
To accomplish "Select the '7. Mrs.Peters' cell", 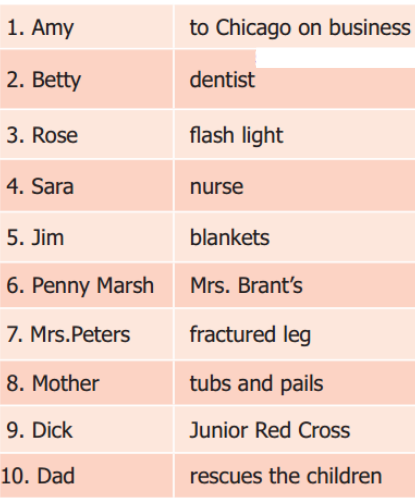I will coord(86,334).
